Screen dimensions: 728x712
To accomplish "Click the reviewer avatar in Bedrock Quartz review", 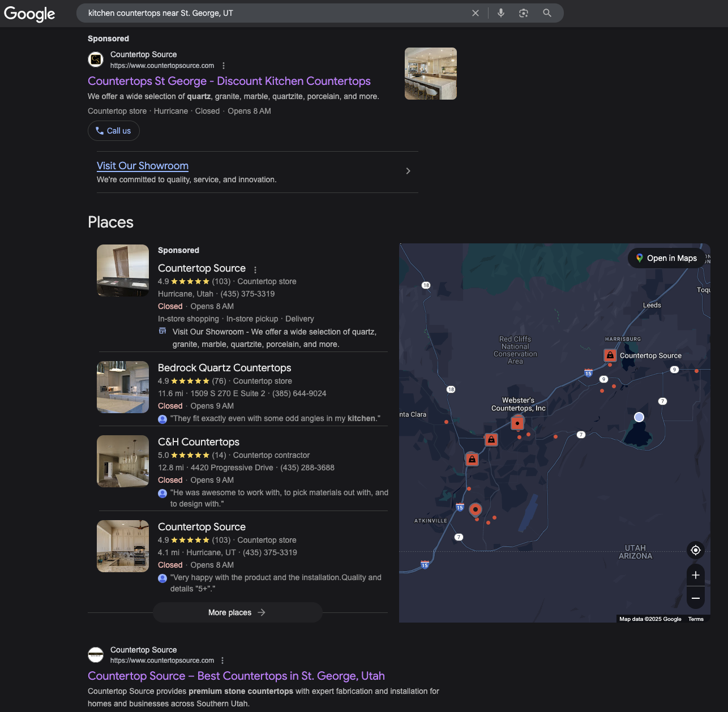I will click(x=162, y=419).
